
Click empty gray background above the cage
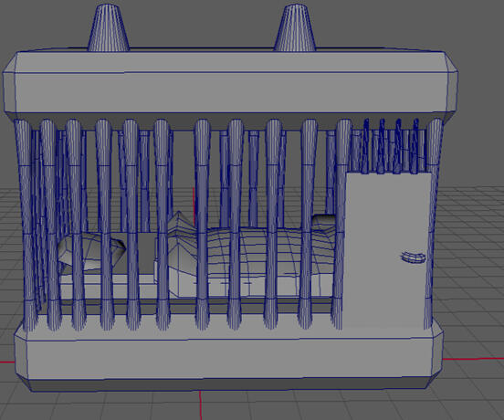205,23
